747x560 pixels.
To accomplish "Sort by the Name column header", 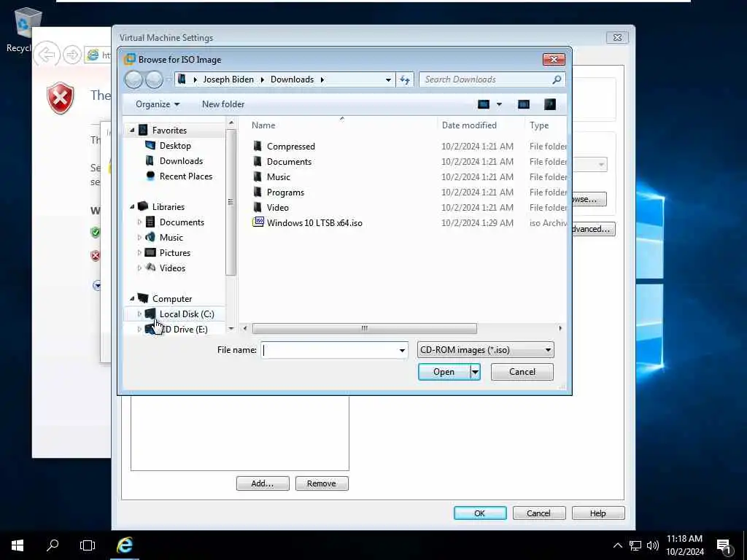I will (263, 125).
